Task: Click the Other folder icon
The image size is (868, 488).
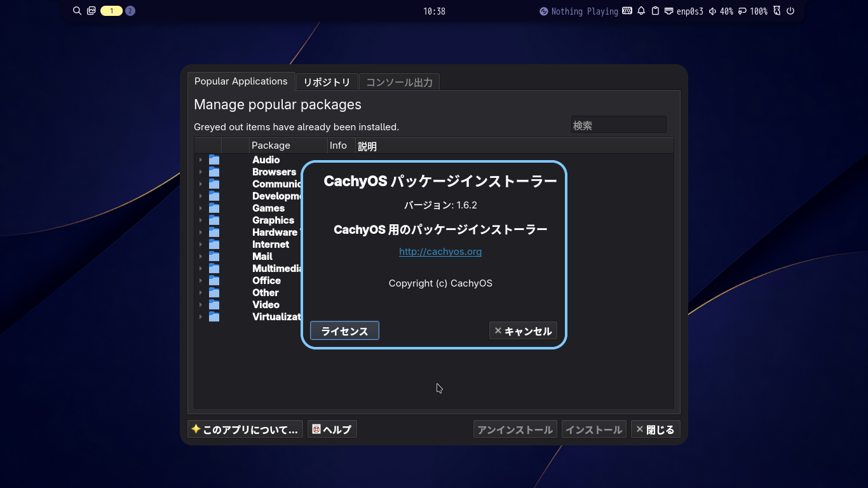Action: point(214,293)
